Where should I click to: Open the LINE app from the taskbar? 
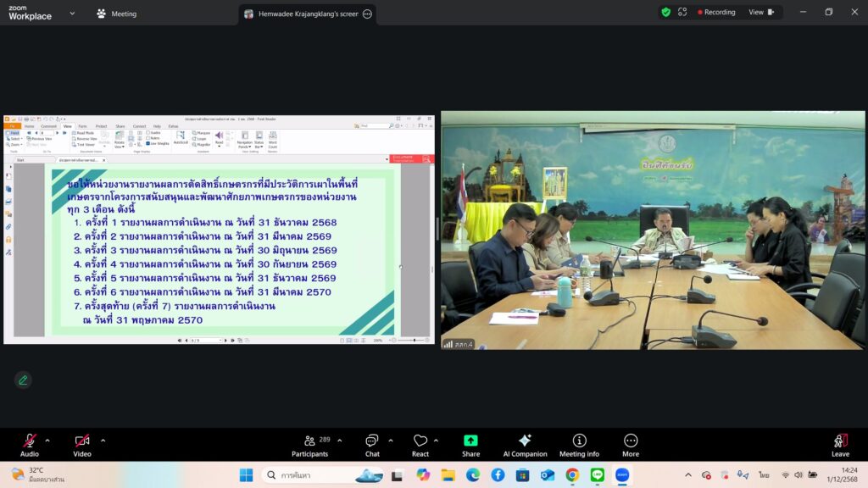[597, 475]
